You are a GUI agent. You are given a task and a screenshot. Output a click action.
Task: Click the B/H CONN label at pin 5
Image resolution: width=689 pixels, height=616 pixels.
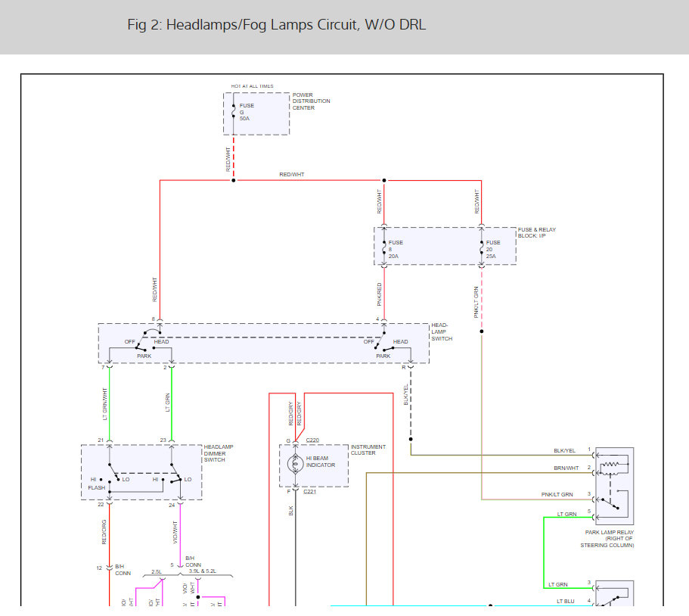194,562
